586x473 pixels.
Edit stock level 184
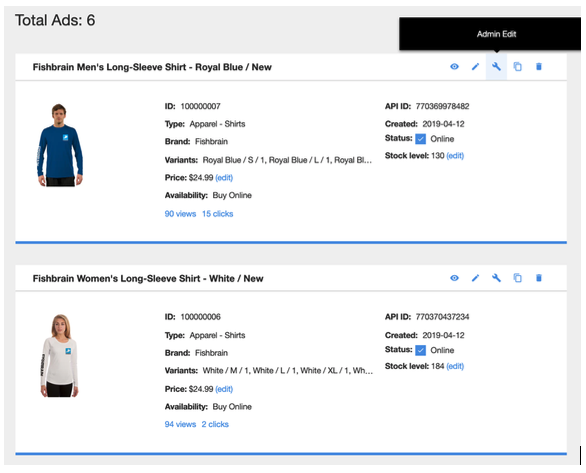(455, 367)
